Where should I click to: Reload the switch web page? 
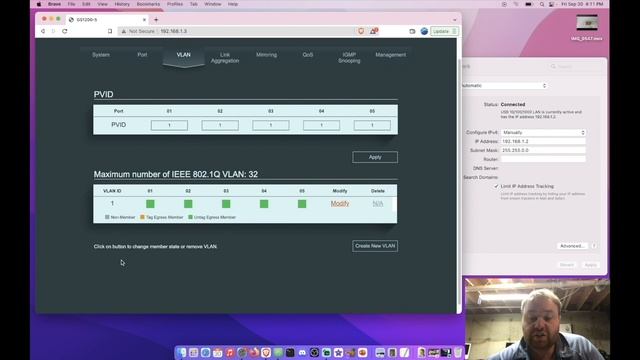pyautogui.click(x=64, y=31)
